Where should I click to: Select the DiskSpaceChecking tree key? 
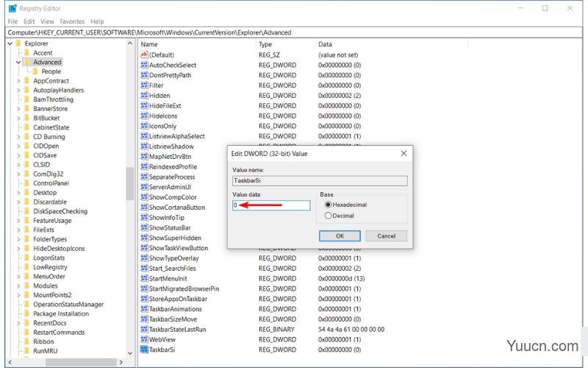click(x=60, y=211)
